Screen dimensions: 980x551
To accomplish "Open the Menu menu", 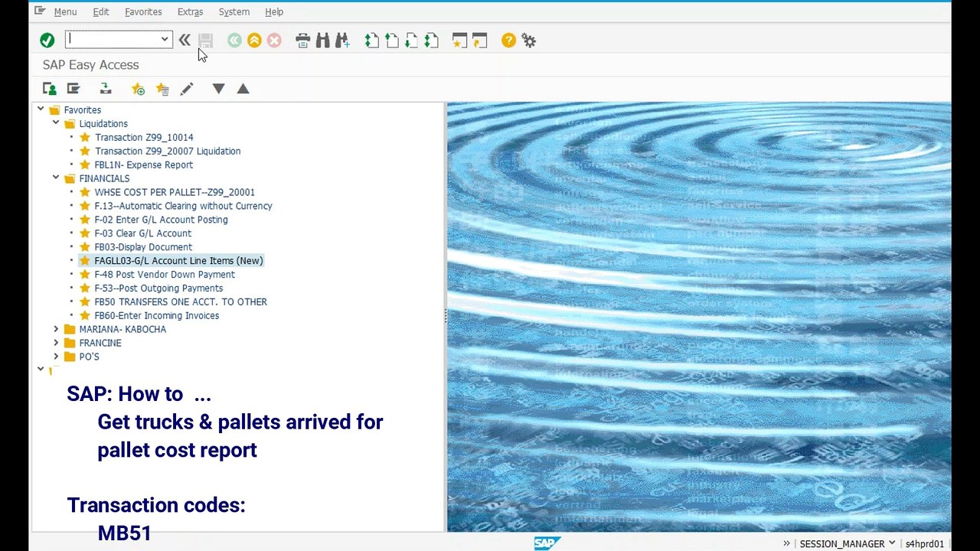I will (x=65, y=11).
